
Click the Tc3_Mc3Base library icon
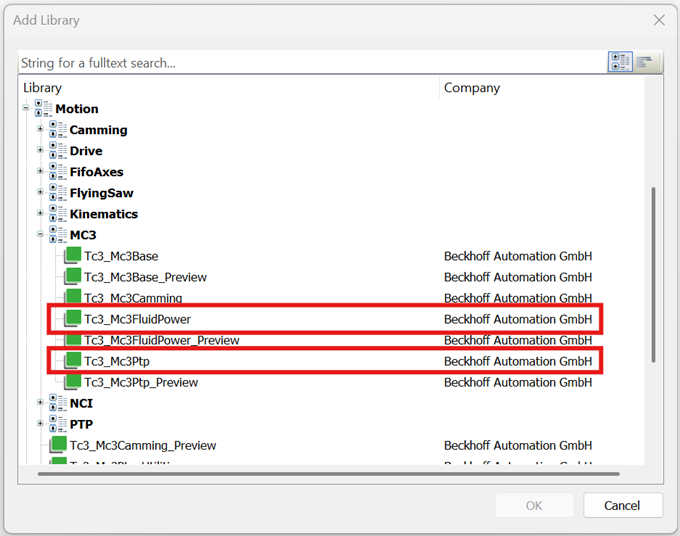coord(72,255)
